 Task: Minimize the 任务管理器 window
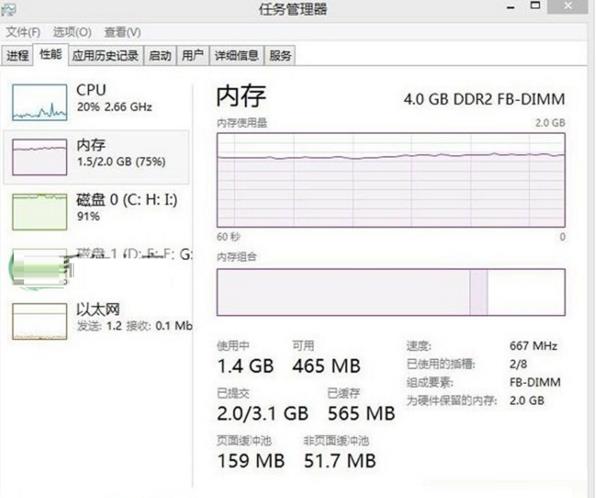pyautogui.click(x=511, y=7)
